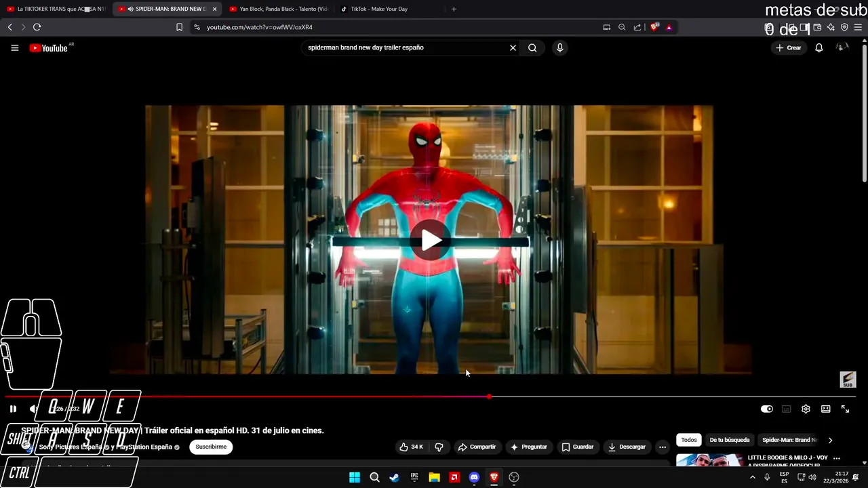This screenshot has height=488, width=868.
Task: Launch Steam from the taskbar
Action: click(394, 477)
